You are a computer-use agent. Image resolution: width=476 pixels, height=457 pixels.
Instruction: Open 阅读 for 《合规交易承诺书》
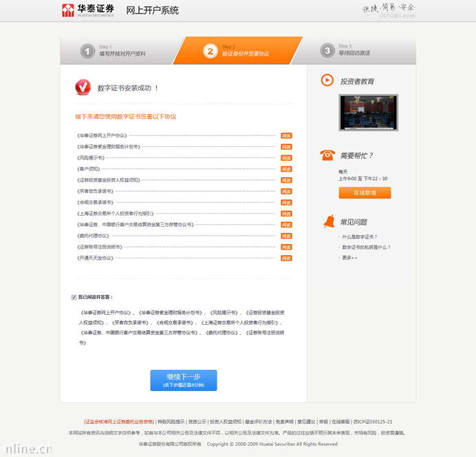pos(286,203)
